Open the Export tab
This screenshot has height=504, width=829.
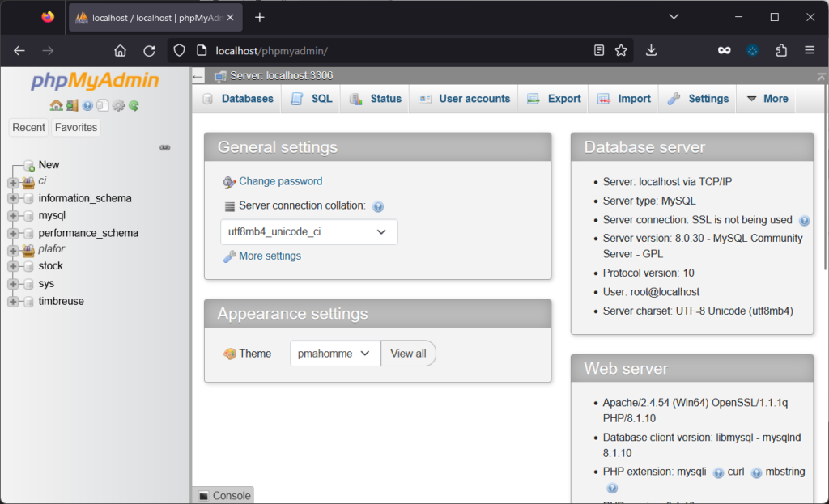point(554,99)
